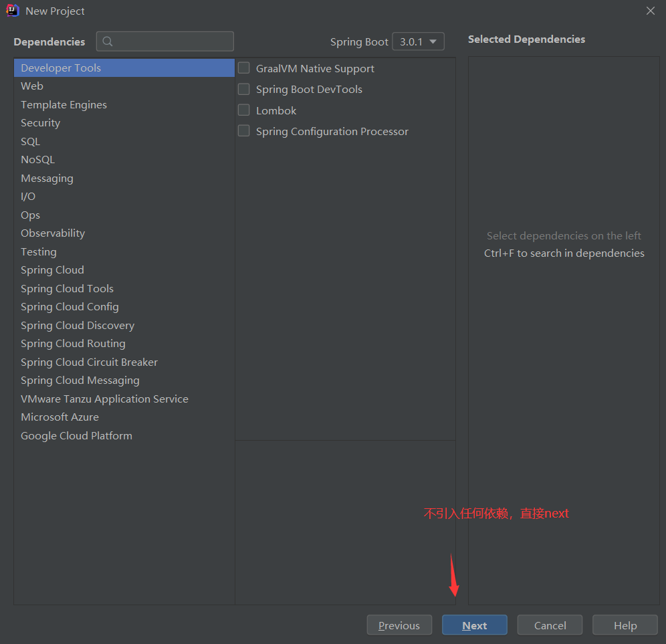Enable Spring Boot DevTools dependency
The image size is (666, 644).
point(244,89)
